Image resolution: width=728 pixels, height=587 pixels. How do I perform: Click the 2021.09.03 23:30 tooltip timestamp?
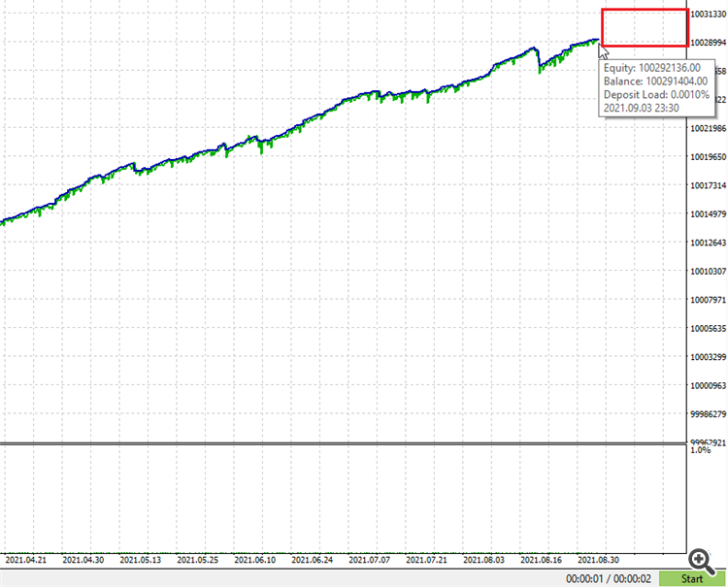tap(642, 108)
